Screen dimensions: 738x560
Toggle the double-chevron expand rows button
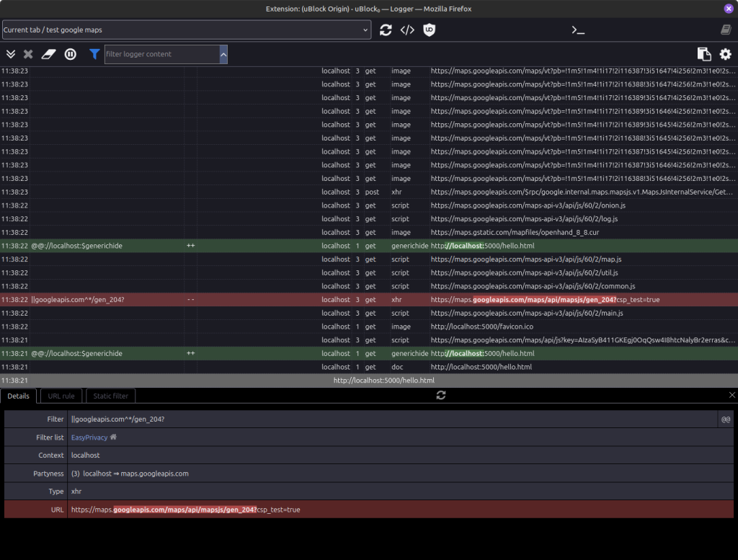click(x=11, y=54)
